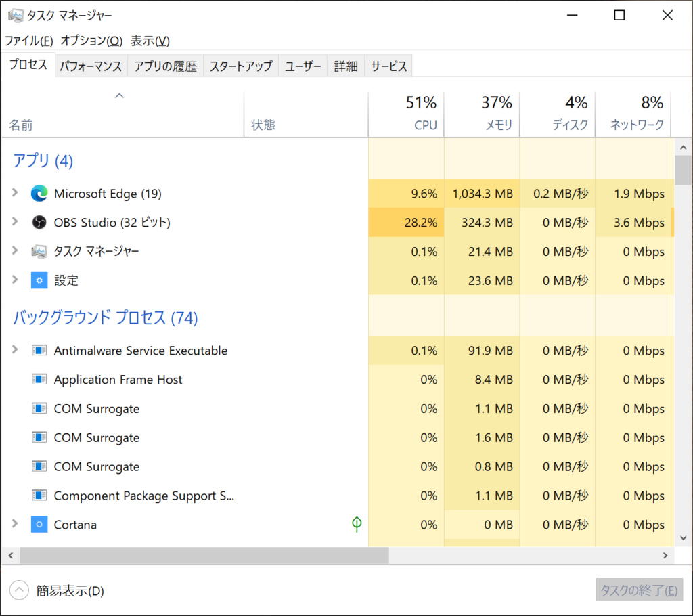Viewport: 693px width, 616px height.
Task: Sort by the 名前 column header
Action: click(x=123, y=114)
